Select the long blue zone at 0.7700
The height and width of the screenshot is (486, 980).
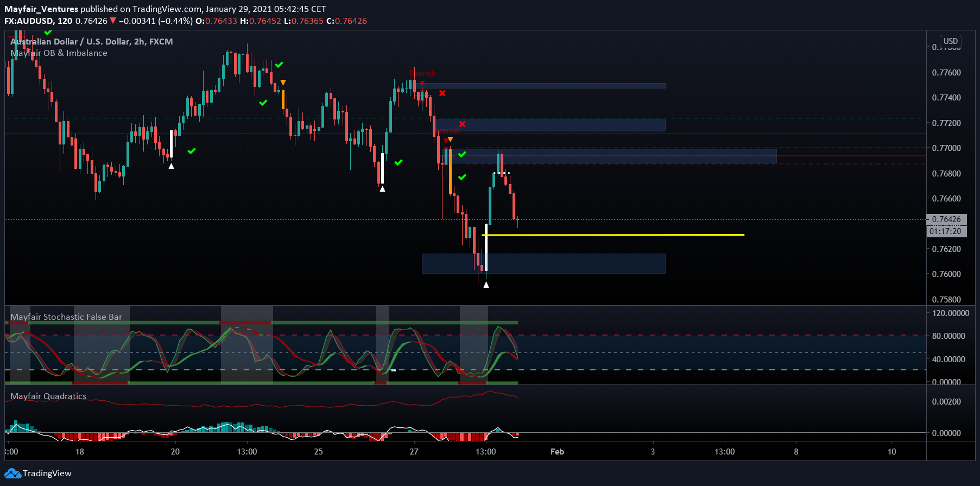click(611, 156)
